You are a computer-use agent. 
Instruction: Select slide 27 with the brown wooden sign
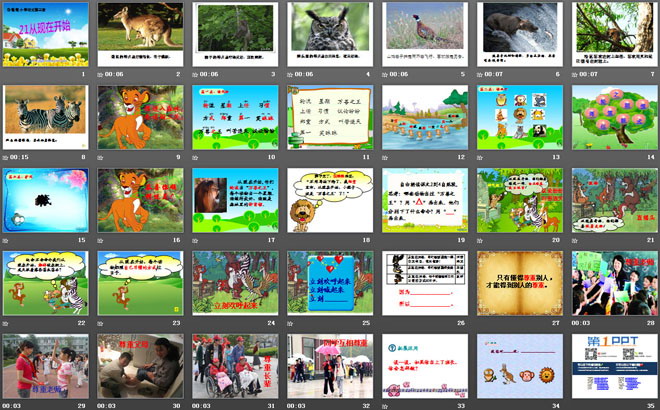click(x=520, y=282)
